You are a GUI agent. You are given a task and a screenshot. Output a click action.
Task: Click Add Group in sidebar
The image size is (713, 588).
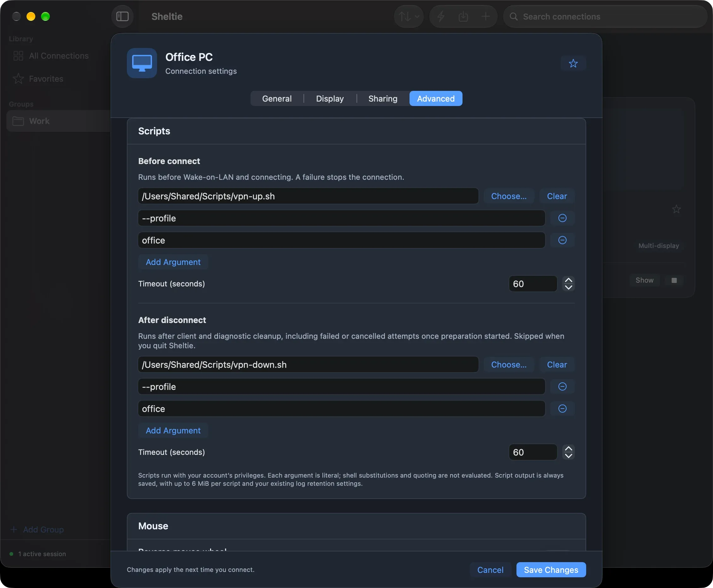(x=43, y=529)
